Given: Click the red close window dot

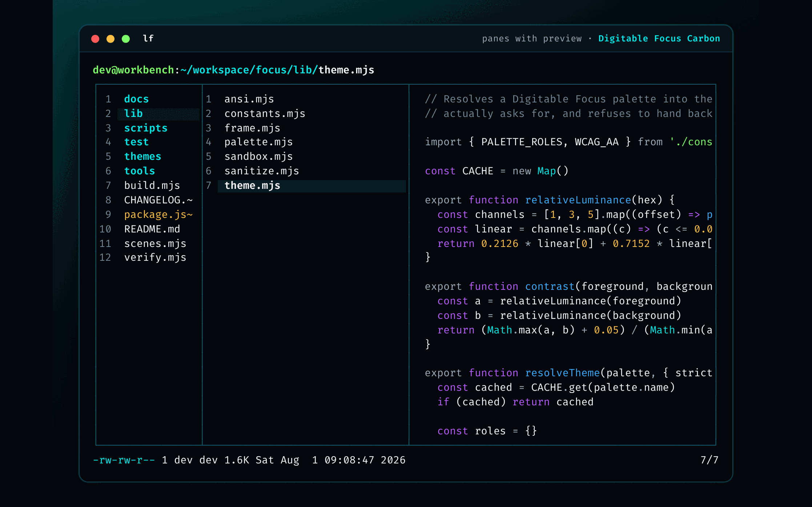Looking at the screenshot, I should click(95, 39).
